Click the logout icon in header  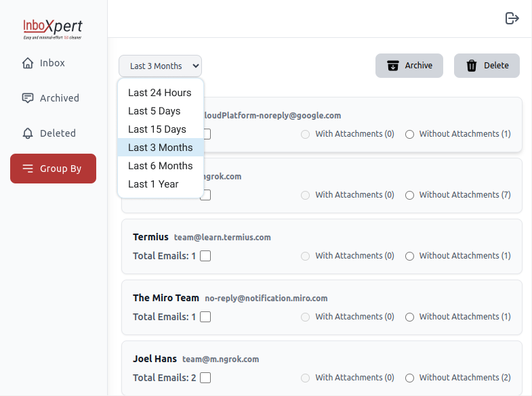pos(512,18)
